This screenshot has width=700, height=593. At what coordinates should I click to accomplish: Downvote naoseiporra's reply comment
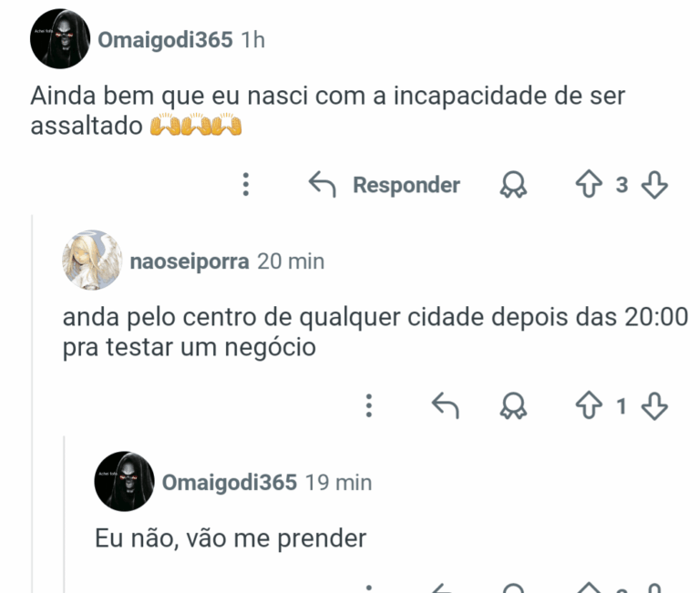coord(654,405)
